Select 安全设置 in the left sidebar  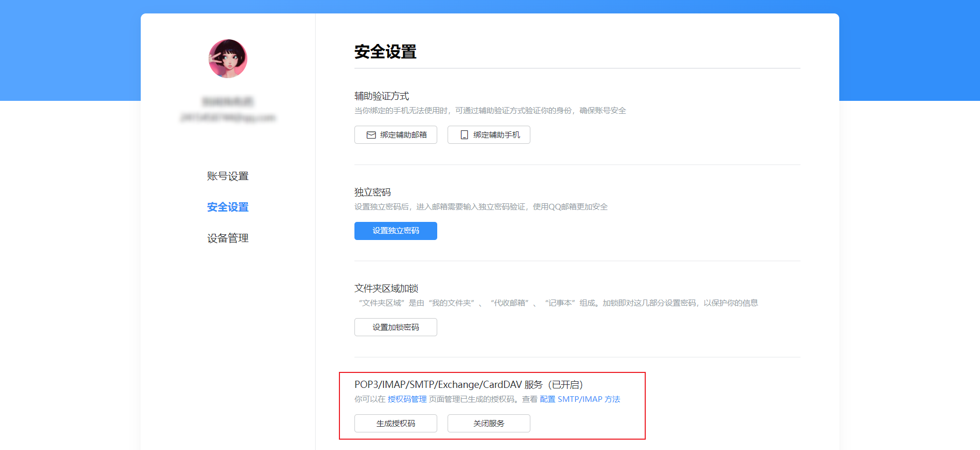click(x=228, y=207)
